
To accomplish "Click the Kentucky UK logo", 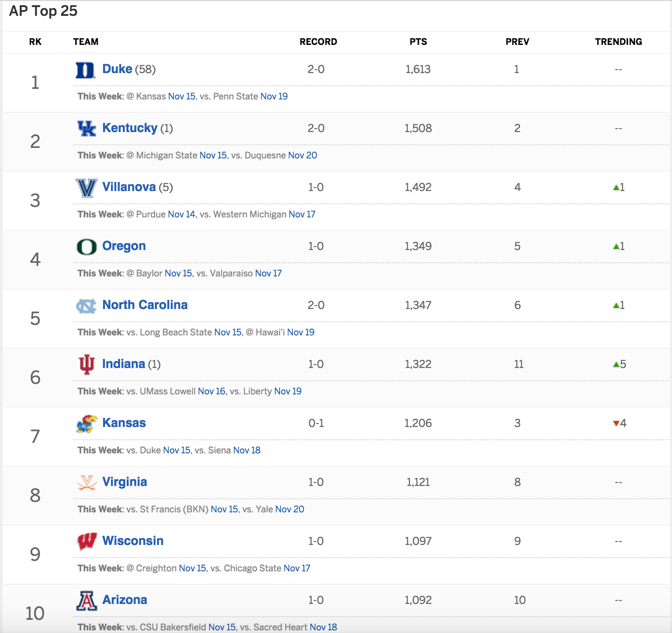I will click(86, 129).
